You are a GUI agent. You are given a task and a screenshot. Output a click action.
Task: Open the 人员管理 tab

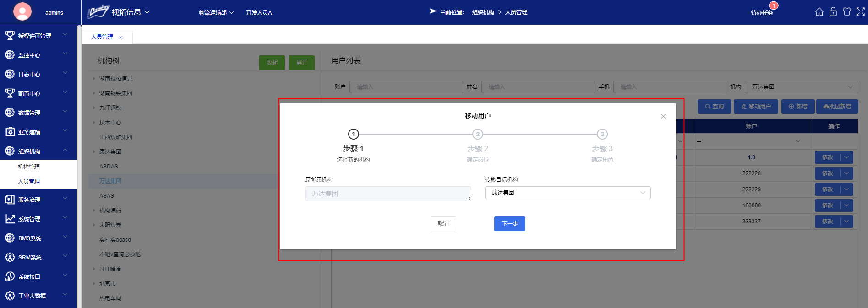(x=102, y=37)
